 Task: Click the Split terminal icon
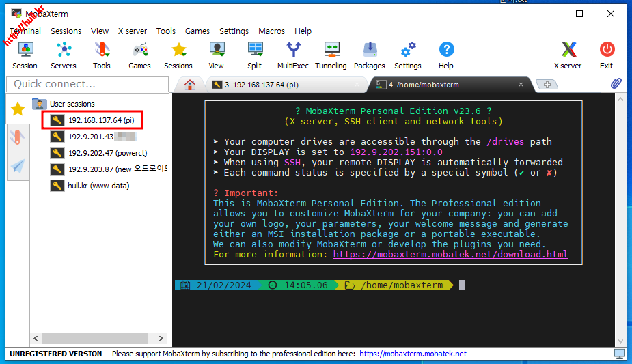pyautogui.click(x=255, y=55)
